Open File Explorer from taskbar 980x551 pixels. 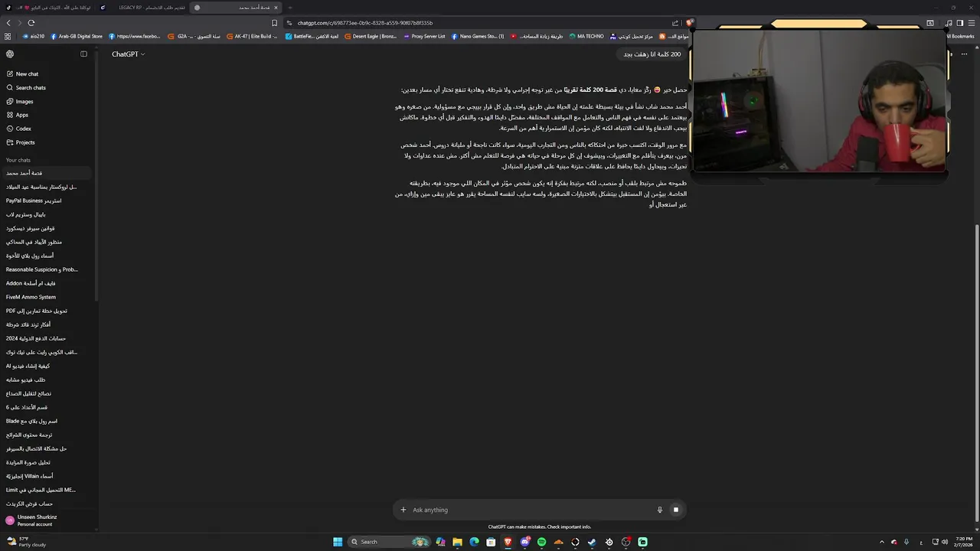point(457,542)
